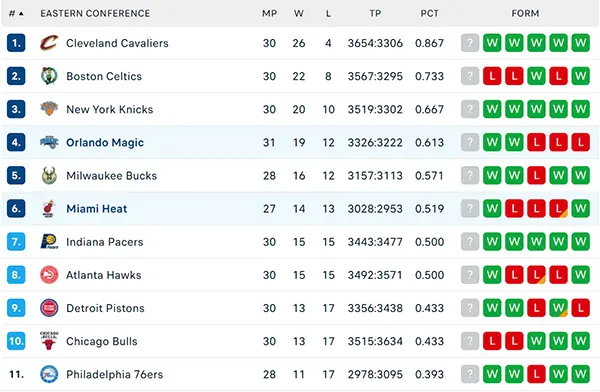Click Detroit Pistons' last red L form badge

click(x=580, y=308)
